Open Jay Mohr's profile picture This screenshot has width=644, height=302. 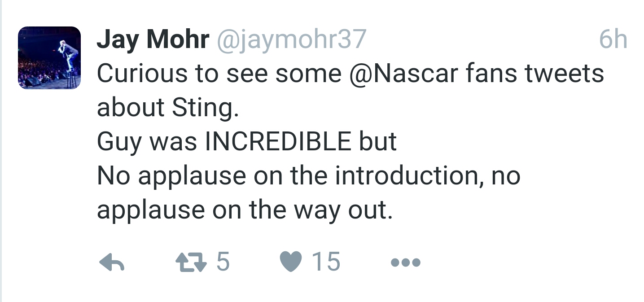point(49,57)
